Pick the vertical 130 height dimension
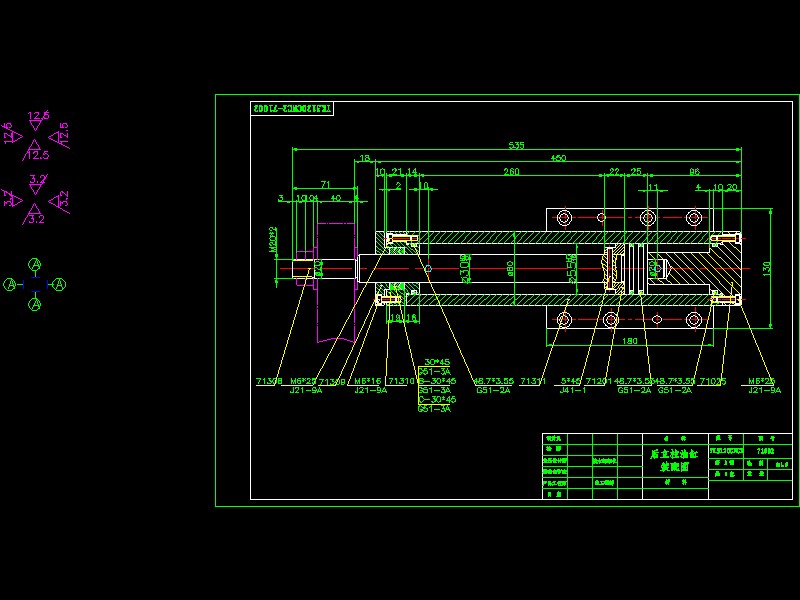800x600 pixels. point(766,267)
